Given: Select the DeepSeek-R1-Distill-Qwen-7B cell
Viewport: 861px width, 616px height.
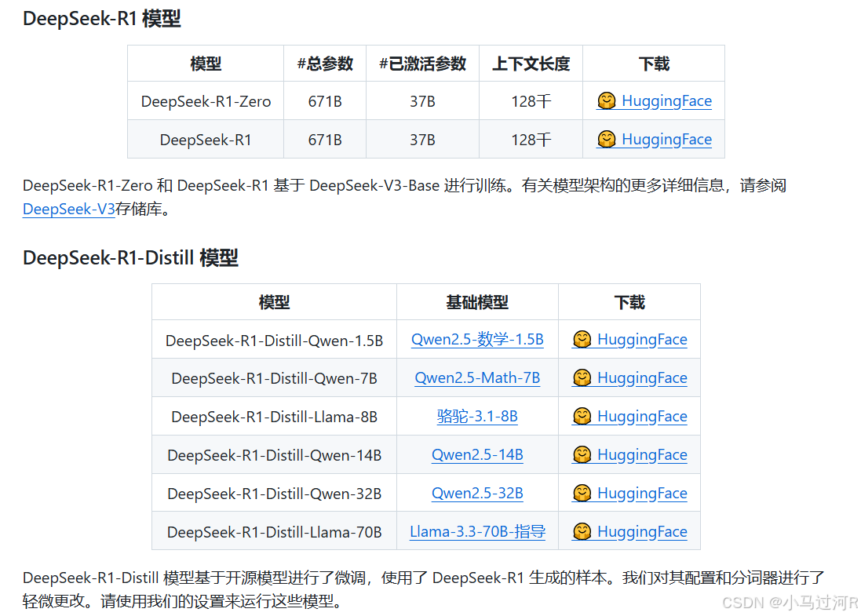Looking at the screenshot, I should 275,378.
